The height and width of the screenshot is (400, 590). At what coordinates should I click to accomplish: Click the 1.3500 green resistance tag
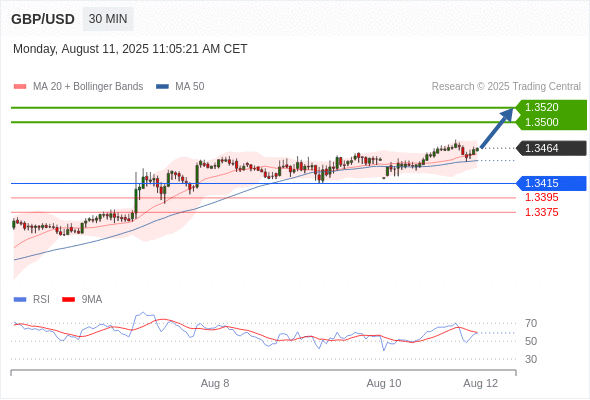pyautogui.click(x=551, y=122)
